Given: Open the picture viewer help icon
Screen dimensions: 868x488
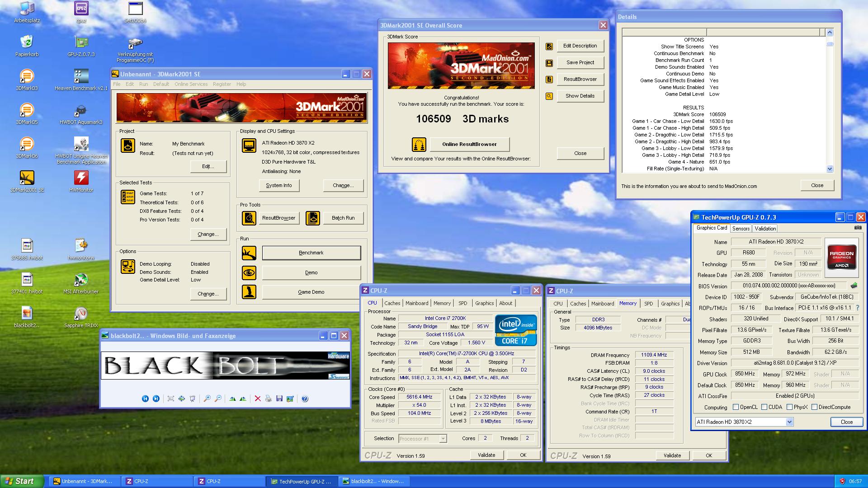Looking at the screenshot, I should pos(305,399).
